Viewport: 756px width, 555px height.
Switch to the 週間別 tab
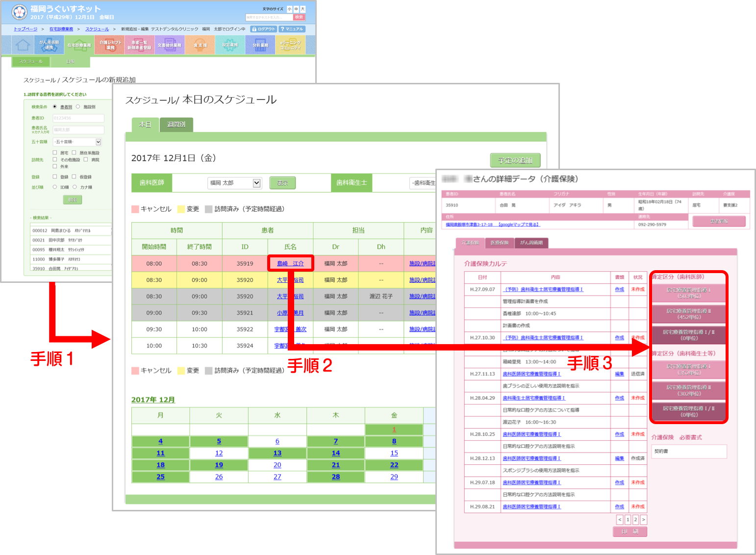pos(176,125)
